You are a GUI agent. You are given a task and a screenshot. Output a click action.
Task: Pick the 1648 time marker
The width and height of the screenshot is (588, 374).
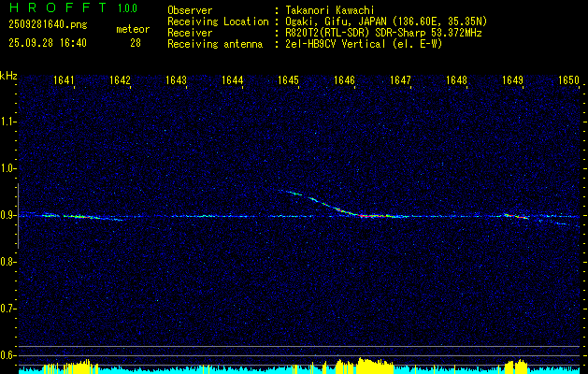pyautogui.click(x=456, y=81)
